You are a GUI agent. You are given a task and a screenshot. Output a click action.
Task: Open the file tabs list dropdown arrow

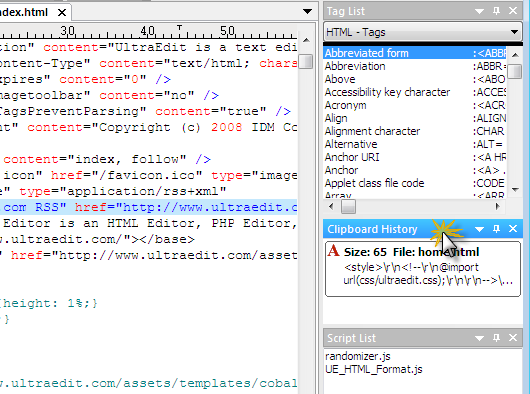point(307,12)
